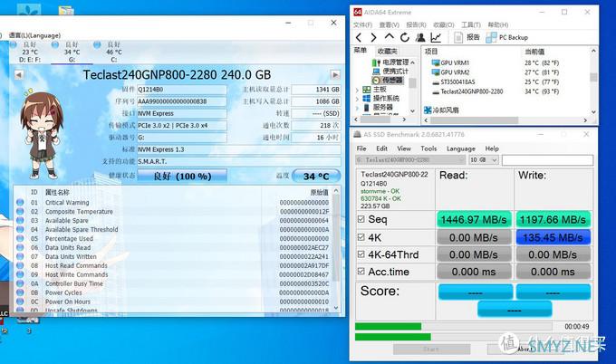Image resolution: width=616 pixels, height=364 pixels.
Task: Expand the 主板 tree node
Action: pyautogui.click(x=357, y=90)
